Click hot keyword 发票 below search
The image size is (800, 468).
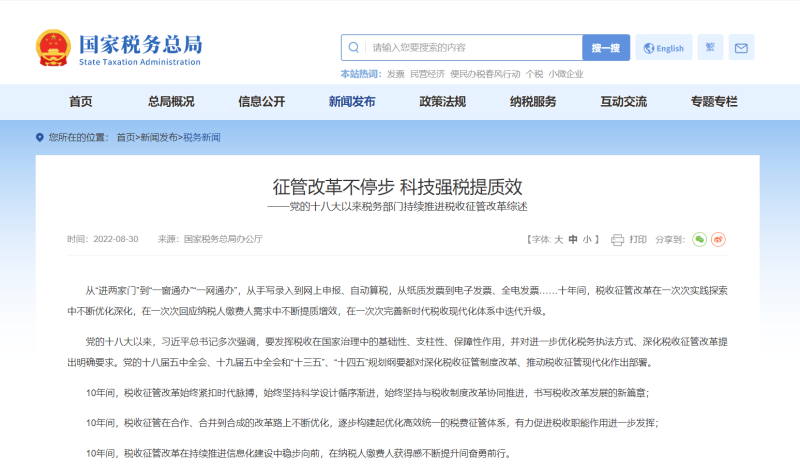(395, 75)
